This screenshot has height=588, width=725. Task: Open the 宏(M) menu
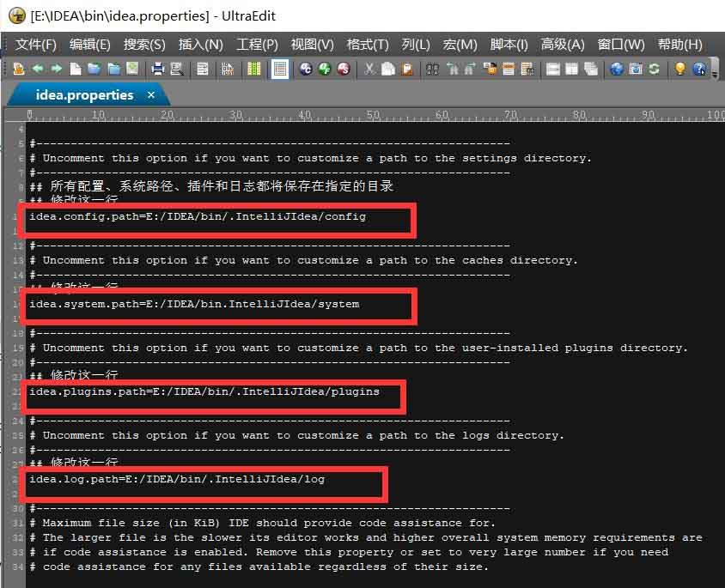tap(460, 45)
